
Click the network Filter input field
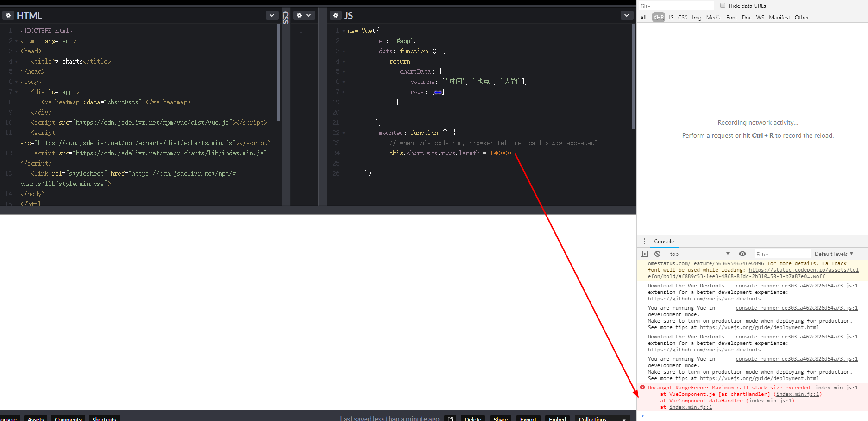tap(676, 6)
